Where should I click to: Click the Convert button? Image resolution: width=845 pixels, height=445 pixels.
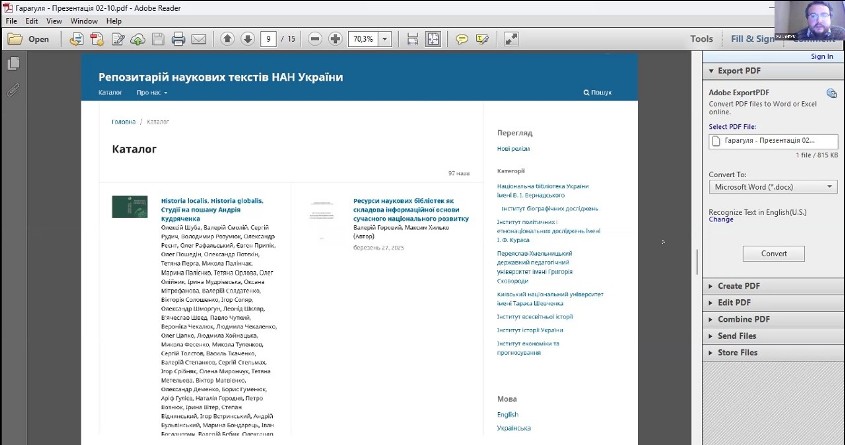[774, 254]
